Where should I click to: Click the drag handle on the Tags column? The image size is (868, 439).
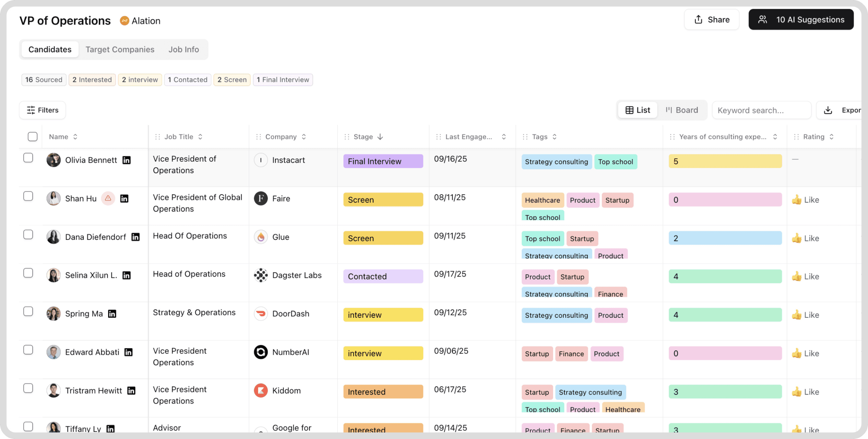[x=525, y=137]
